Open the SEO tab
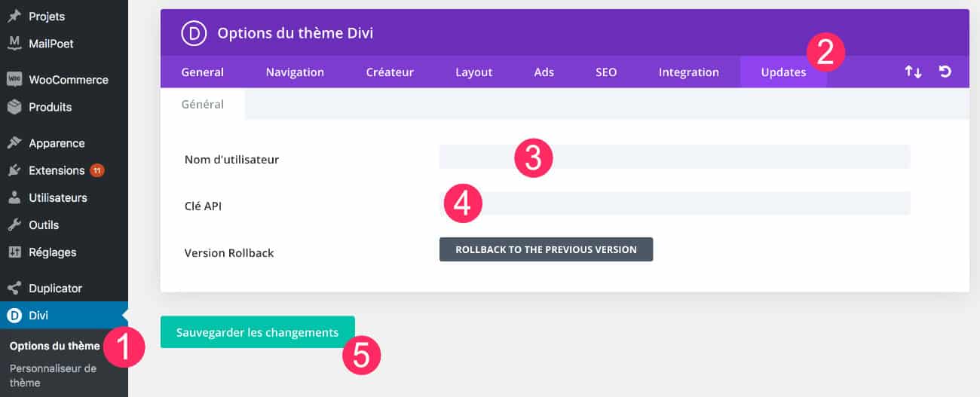 point(606,72)
